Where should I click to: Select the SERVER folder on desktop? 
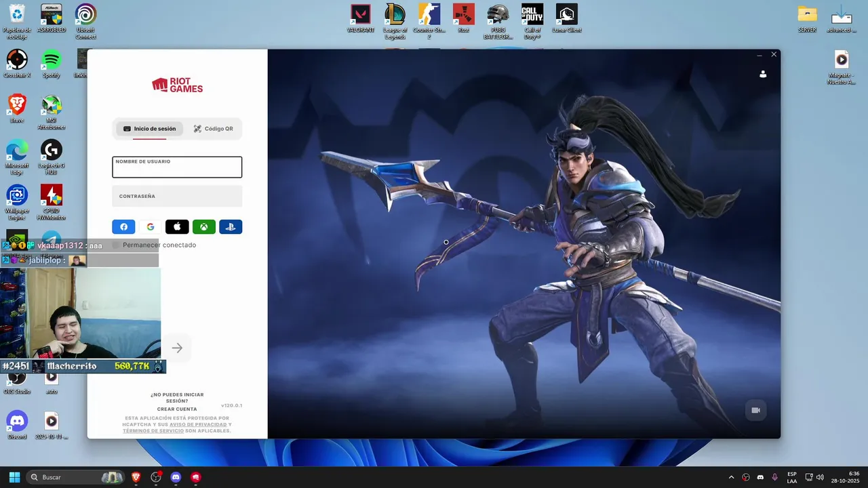coord(807,19)
